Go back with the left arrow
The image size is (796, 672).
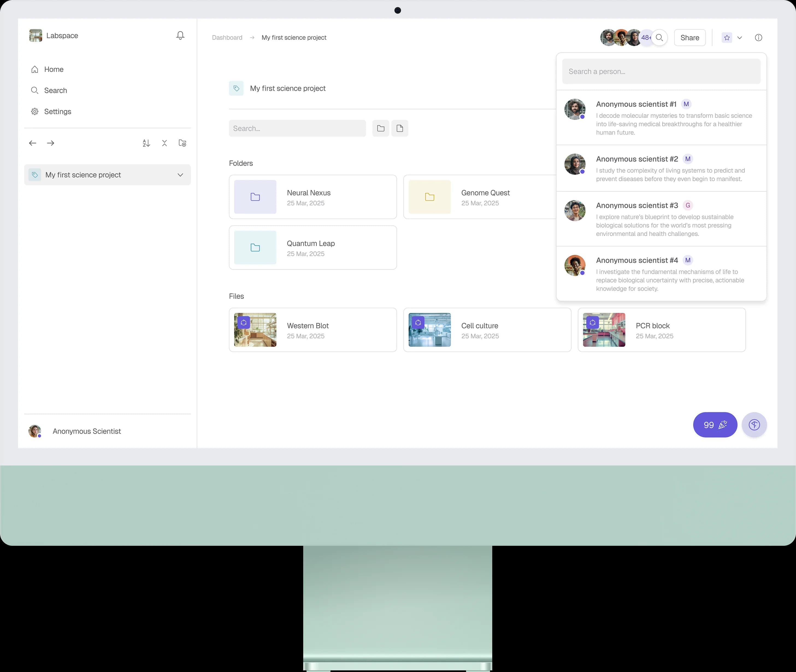33,143
